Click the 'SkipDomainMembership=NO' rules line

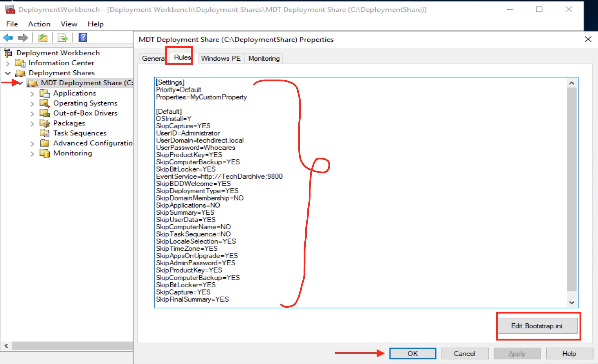point(200,198)
